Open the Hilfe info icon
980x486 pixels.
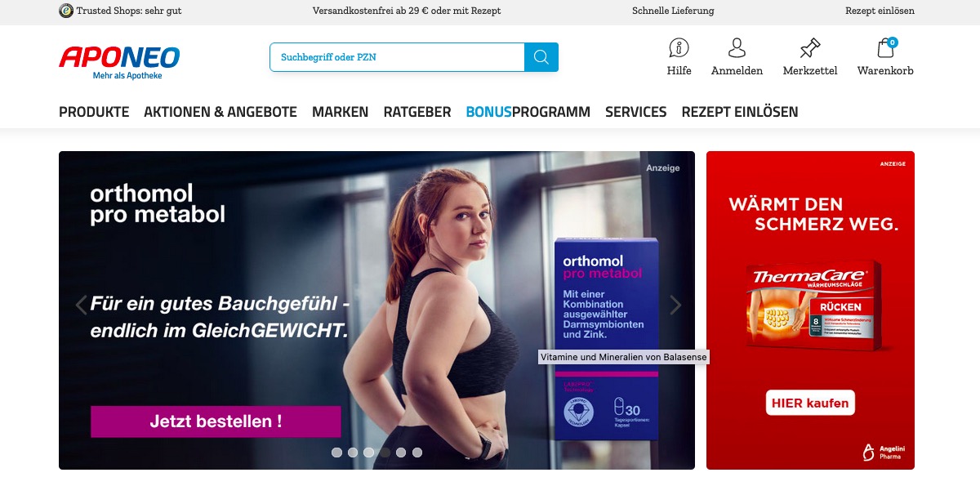[679, 47]
